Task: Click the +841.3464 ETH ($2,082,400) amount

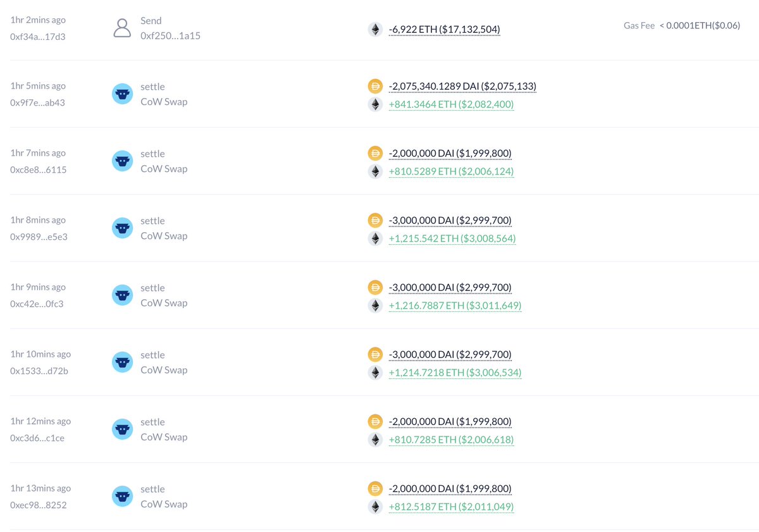Action: (x=452, y=104)
